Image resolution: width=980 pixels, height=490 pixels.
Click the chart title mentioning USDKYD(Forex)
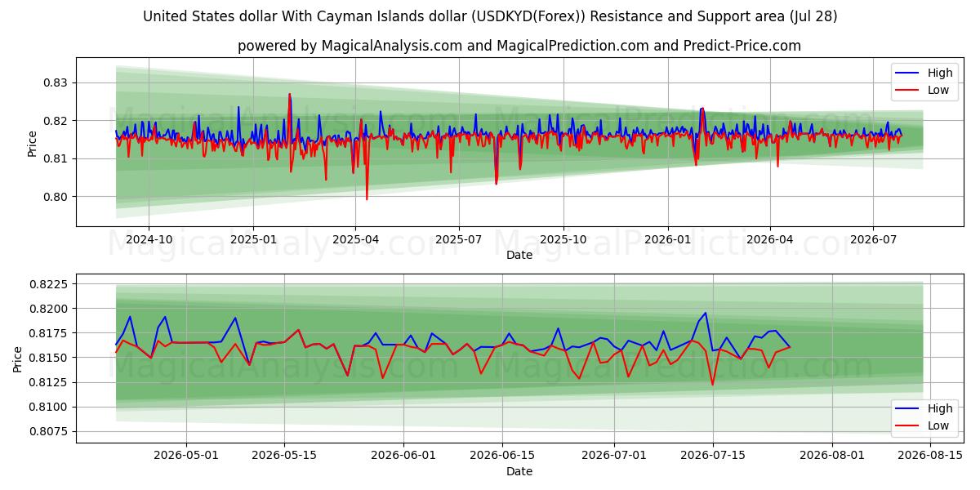pos(490,16)
